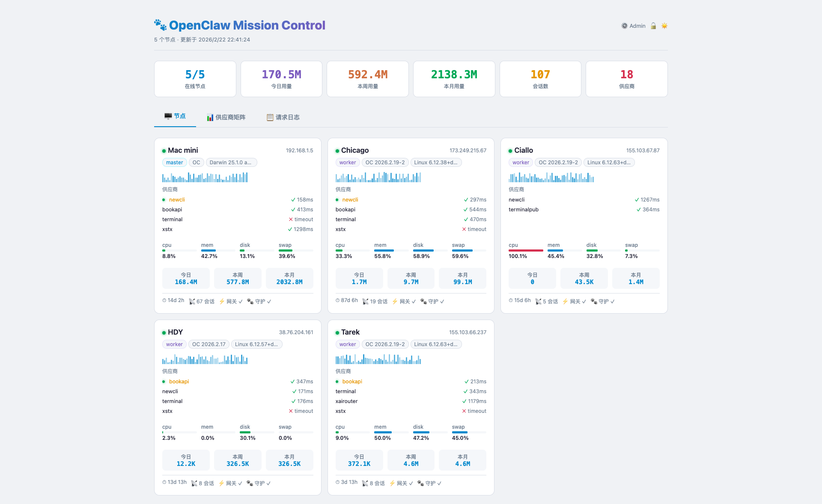The width and height of the screenshot is (822, 504).
Task: Open the 在线节点 5/5 summary card
Action: (195, 79)
